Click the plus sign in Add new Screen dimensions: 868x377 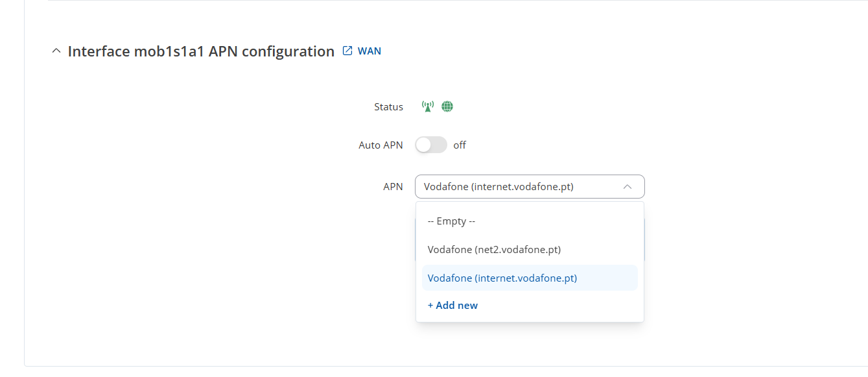430,306
